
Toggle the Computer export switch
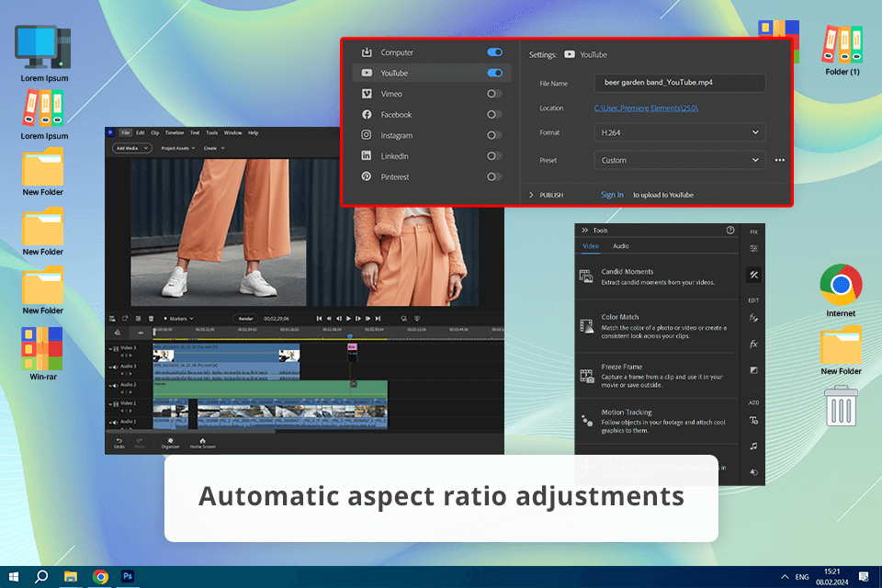494,52
